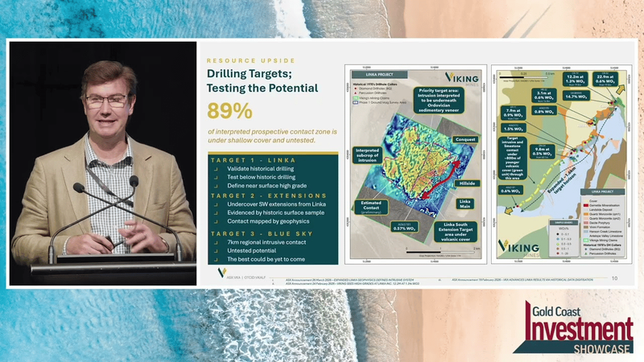Click the RESOURCE UPSIDE heading
The image size is (644, 362).
click(x=251, y=61)
